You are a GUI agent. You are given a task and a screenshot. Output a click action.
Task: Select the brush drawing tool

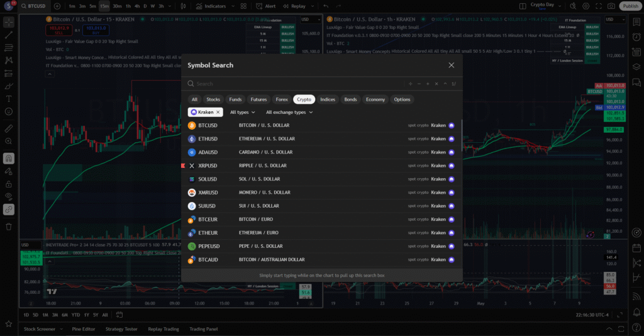pos(9,86)
